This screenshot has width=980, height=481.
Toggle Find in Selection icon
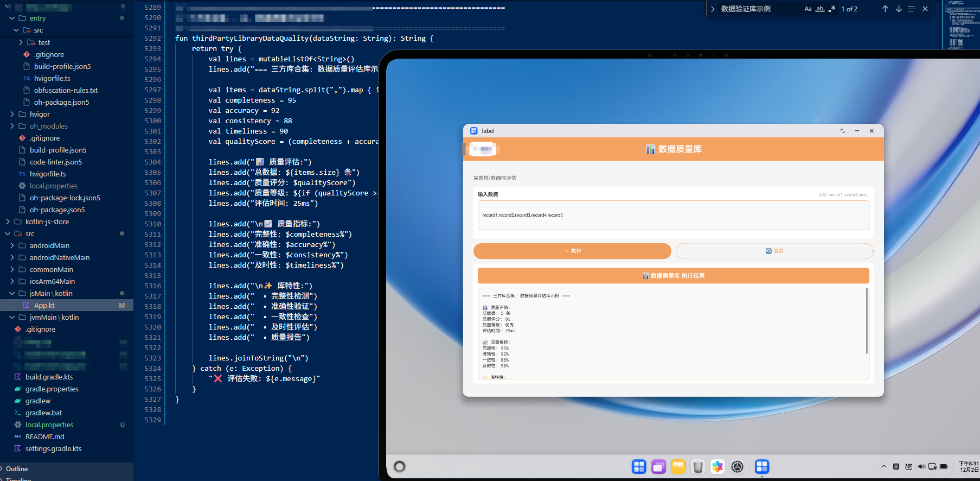912,9
